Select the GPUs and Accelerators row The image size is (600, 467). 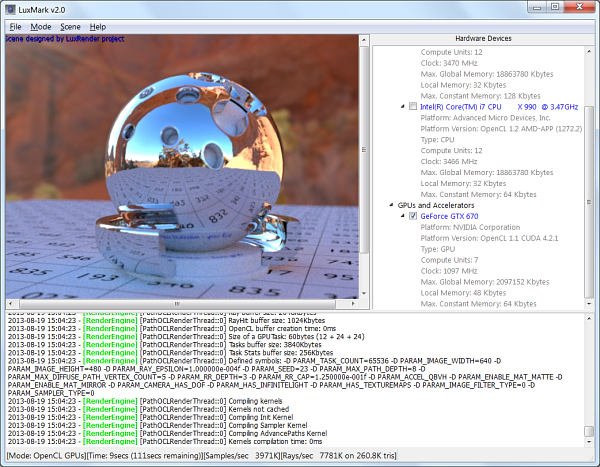coord(436,205)
